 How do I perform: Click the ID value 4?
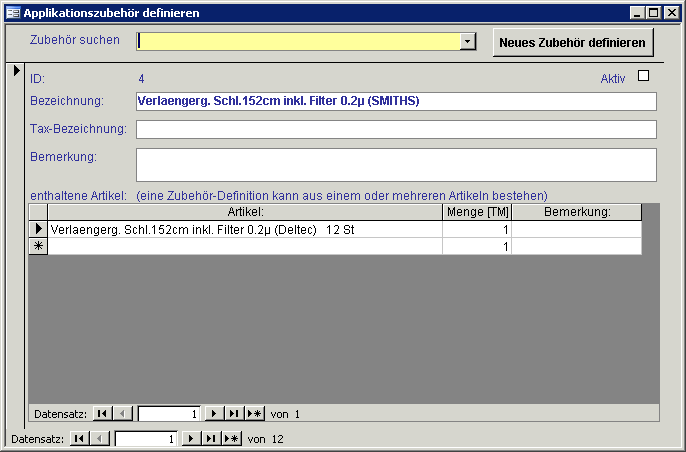click(141, 79)
